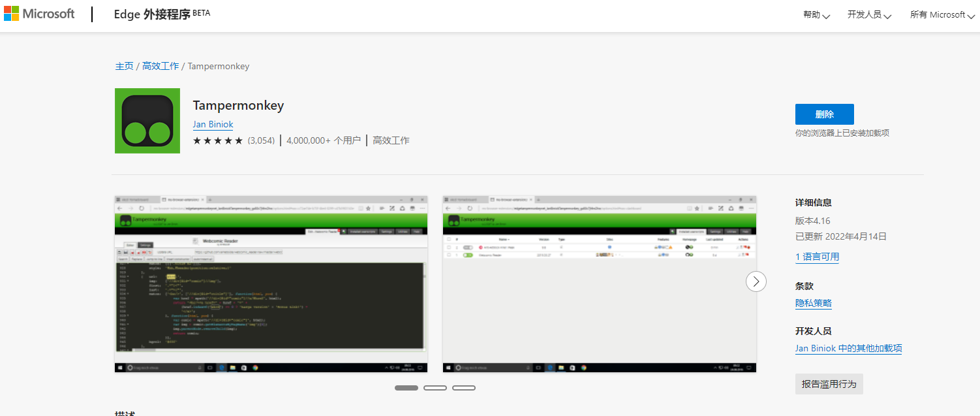Open Jan Biniok developer link
980x416 pixels.
tap(213, 124)
